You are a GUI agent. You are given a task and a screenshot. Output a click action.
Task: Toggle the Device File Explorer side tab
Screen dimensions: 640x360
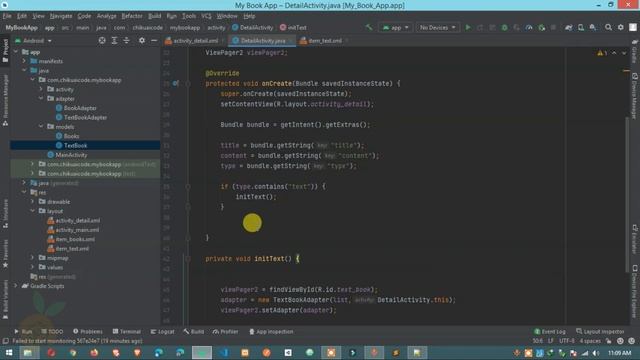(x=635, y=291)
